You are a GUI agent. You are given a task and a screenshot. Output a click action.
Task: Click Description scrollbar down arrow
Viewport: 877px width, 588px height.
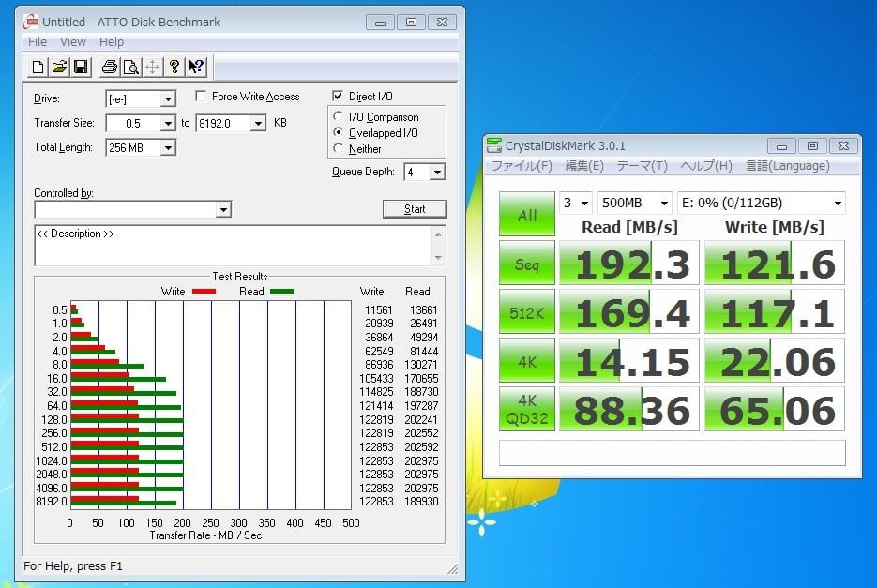(438, 257)
